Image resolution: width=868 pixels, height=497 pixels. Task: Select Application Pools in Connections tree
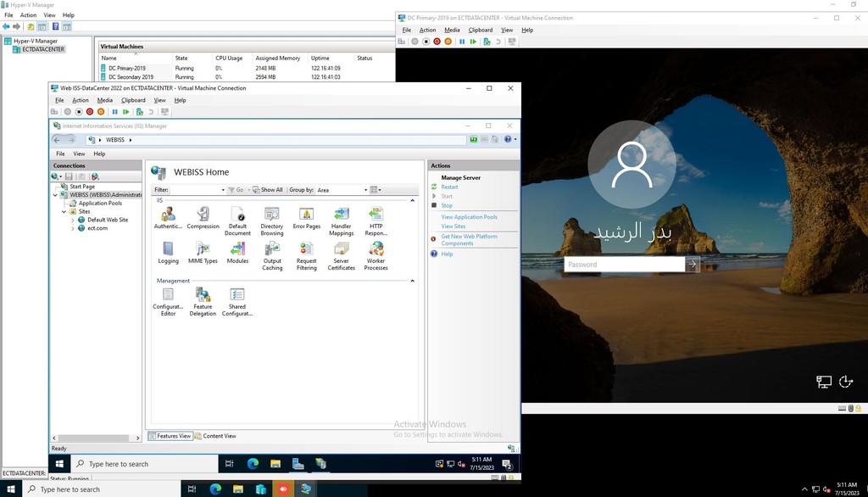tap(100, 204)
